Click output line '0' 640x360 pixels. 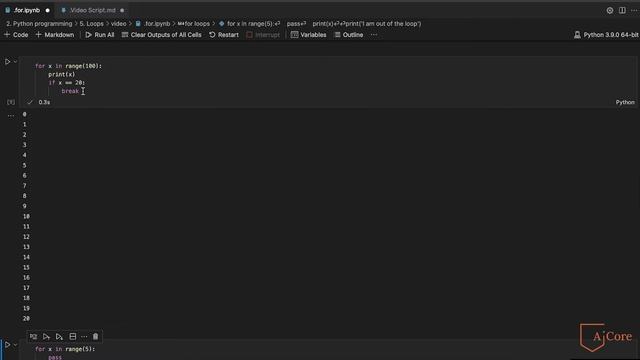click(24, 114)
